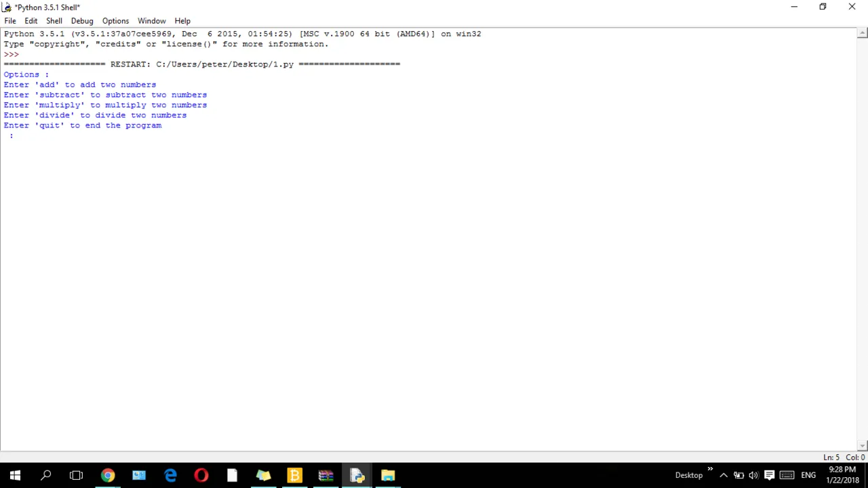The height and width of the screenshot is (488, 868).
Task: Click the Windows Start button
Action: 15,475
